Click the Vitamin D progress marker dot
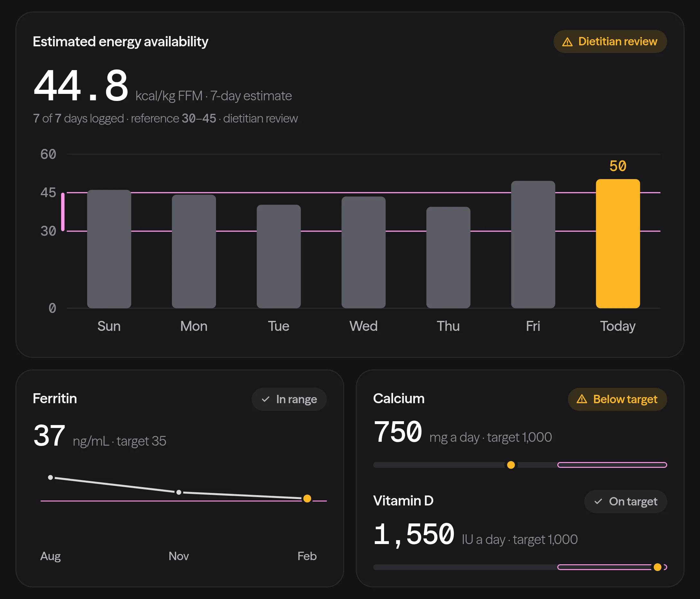Image resolution: width=700 pixels, height=599 pixels. click(658, 567)
